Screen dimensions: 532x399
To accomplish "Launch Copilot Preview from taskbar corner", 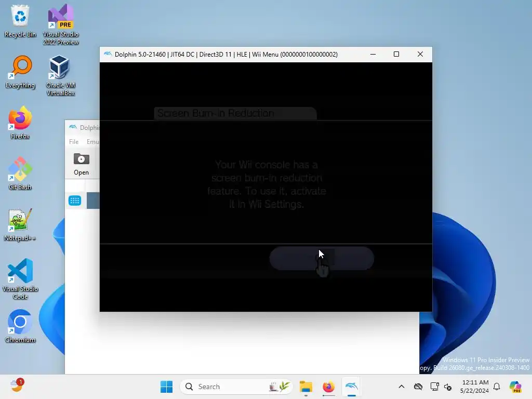I will click(x=515, y=387).
